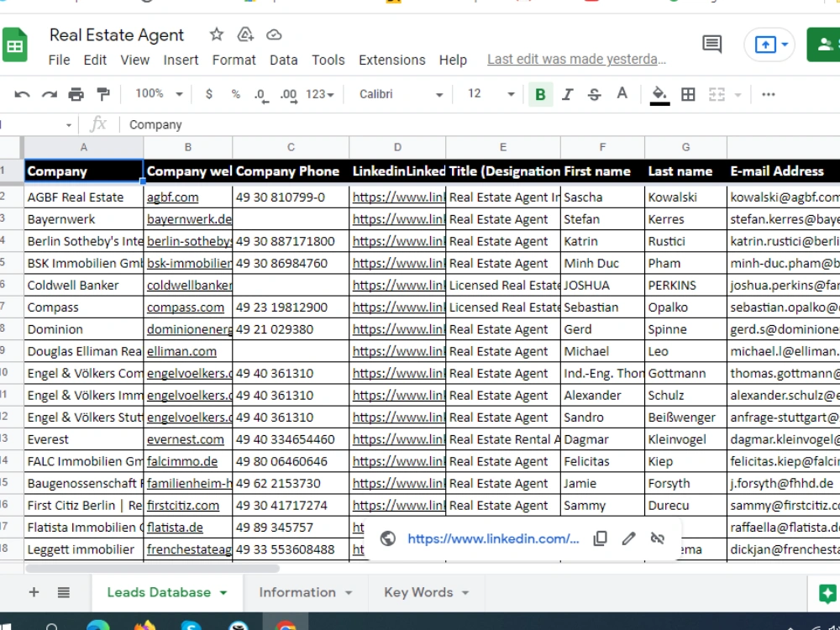The image size is (840, 630).
Task: Click inside the formula bar
Action: [252, 124]
